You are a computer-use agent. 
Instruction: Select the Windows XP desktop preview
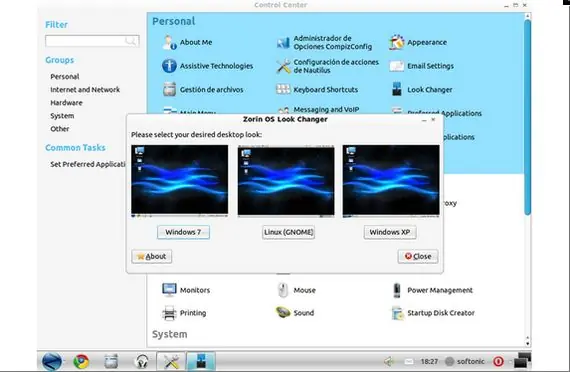[391, 181]
